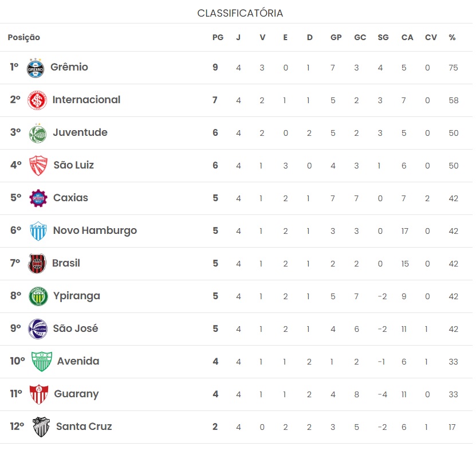Select the Classificatória heading tab

(240, 13)
